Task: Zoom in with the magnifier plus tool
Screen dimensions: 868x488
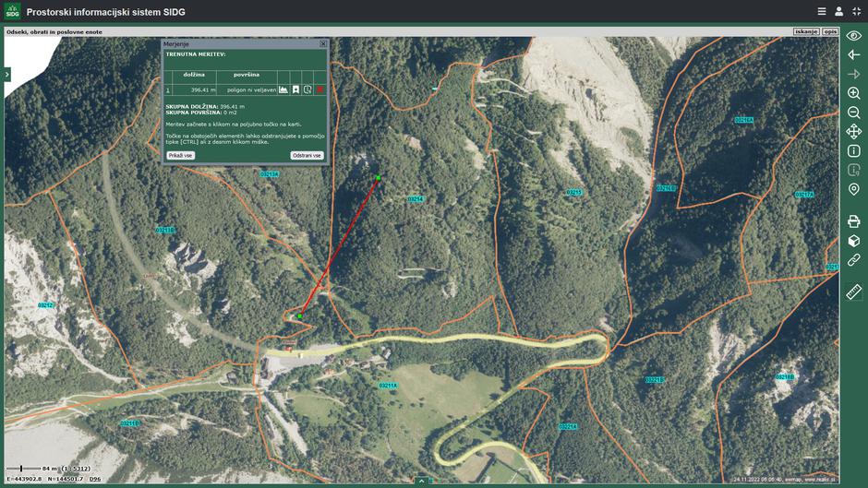Action: pos(853,94)
